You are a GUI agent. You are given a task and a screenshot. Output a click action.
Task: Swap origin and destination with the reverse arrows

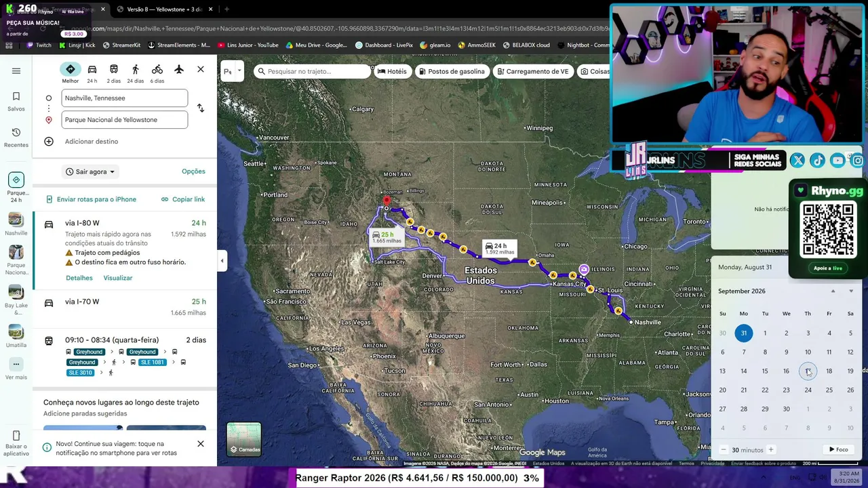(200, 108)
